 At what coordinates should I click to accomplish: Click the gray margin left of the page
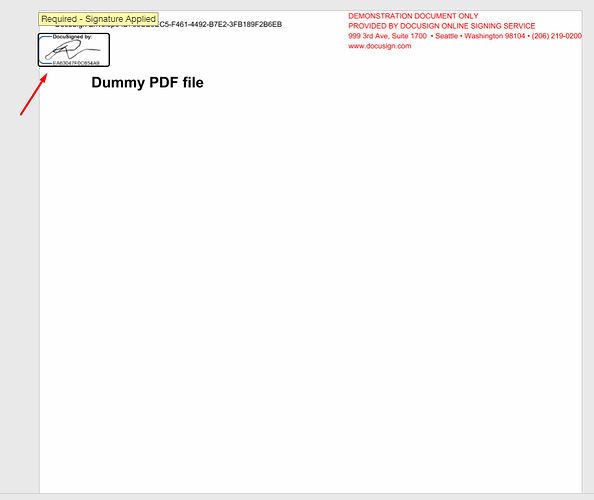point(19,265)
